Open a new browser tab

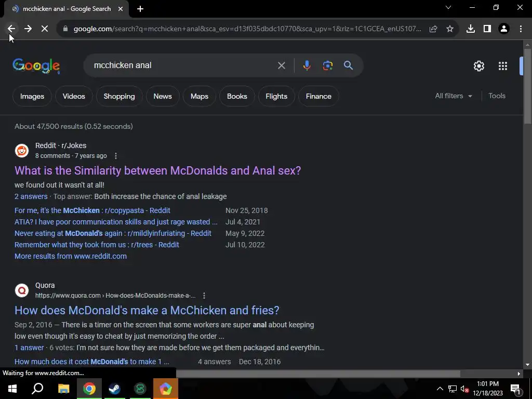click(140, 9)
